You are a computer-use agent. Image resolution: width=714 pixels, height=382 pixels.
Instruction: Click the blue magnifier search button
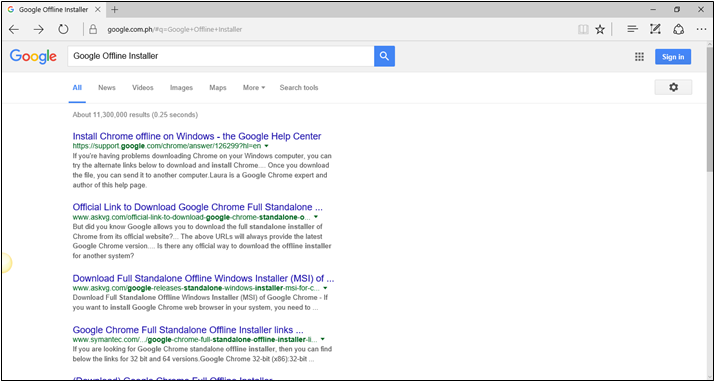(x=384, y=56)
